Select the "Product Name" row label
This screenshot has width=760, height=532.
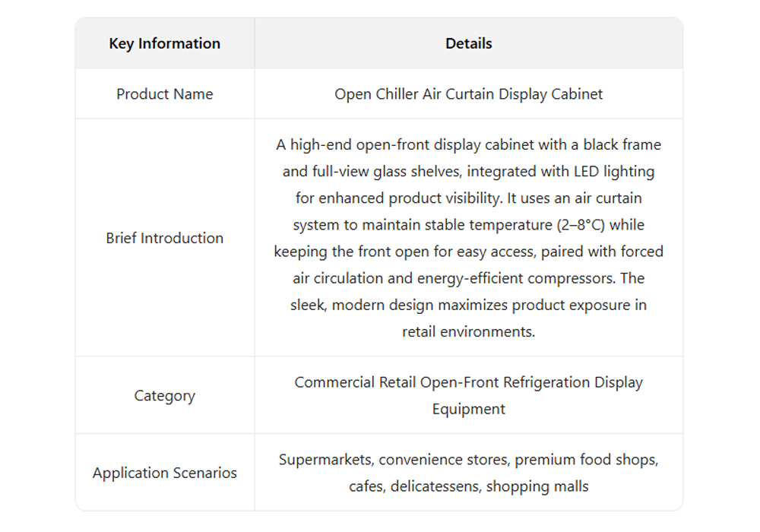click(164, 94)
